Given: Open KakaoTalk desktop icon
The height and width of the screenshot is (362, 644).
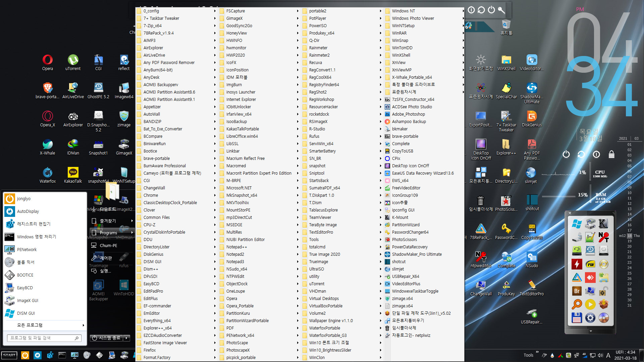Looking at the screenshot, I should tap(73, 175).
